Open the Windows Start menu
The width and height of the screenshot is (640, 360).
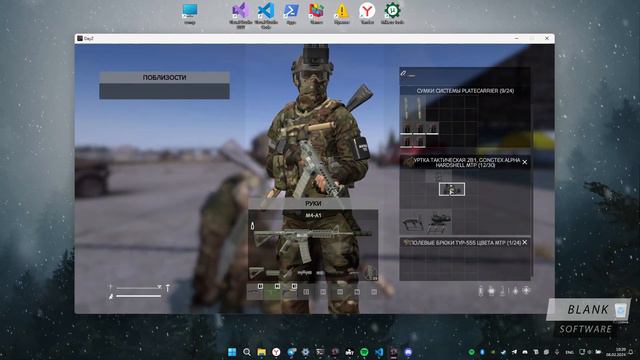coord(232,352)
